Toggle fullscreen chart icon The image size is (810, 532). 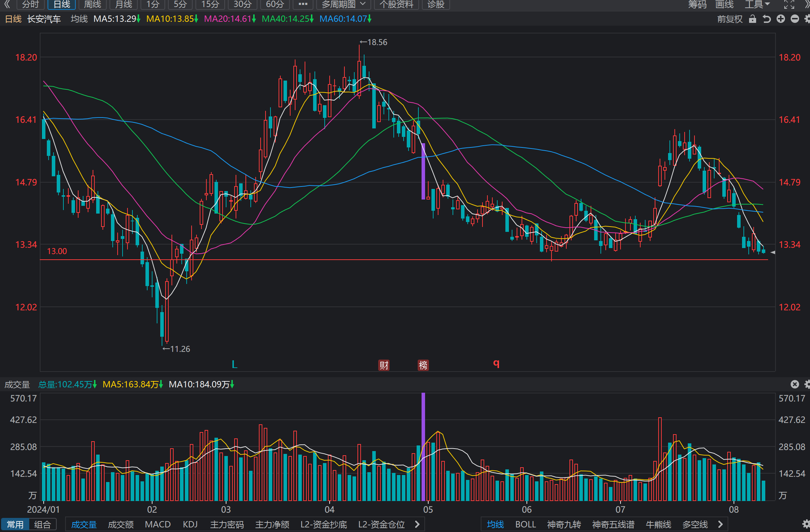[x=789, y=4]
